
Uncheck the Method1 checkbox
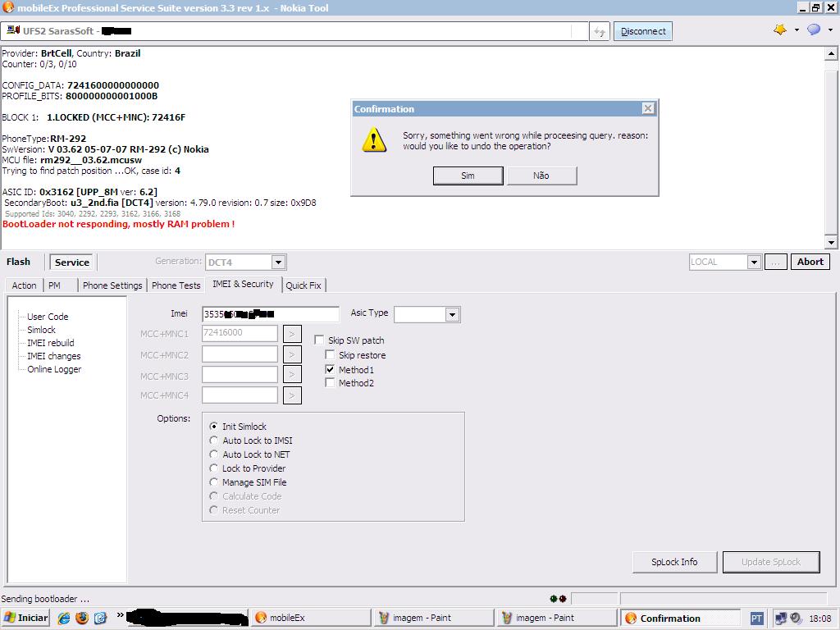(331, 370)
